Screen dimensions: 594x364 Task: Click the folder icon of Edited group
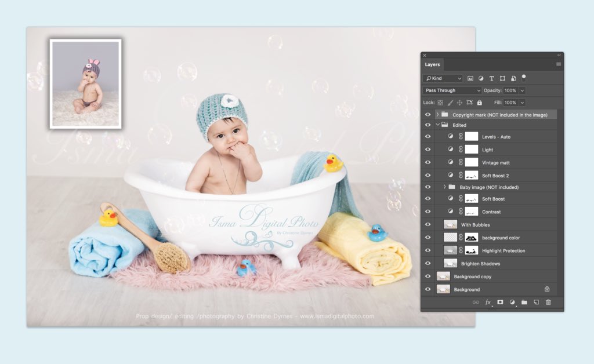click(445, 125)
